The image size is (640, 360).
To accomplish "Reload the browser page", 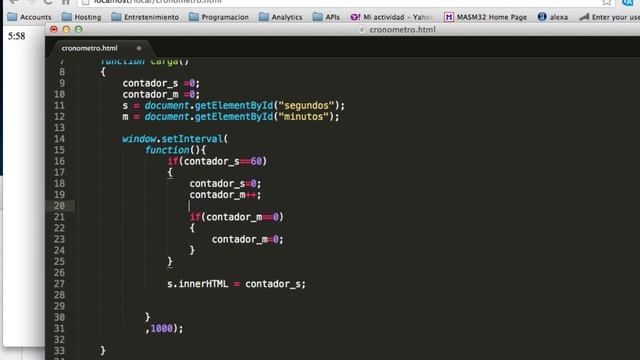I will coord(48,2).
